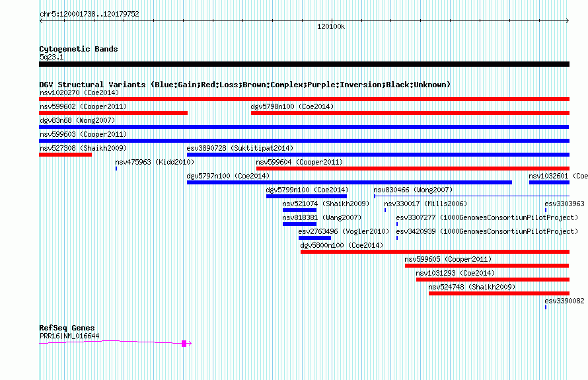Click the nsv1020270 (Coe2014) variant label
The height and width of the screenshot is (380, 588).
click(x=79, y=93)
